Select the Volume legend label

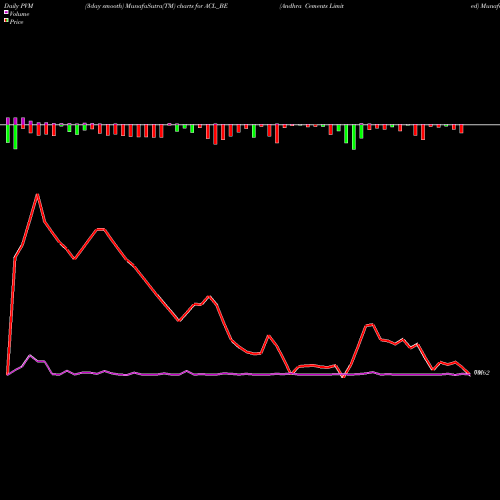click(19, 14)
